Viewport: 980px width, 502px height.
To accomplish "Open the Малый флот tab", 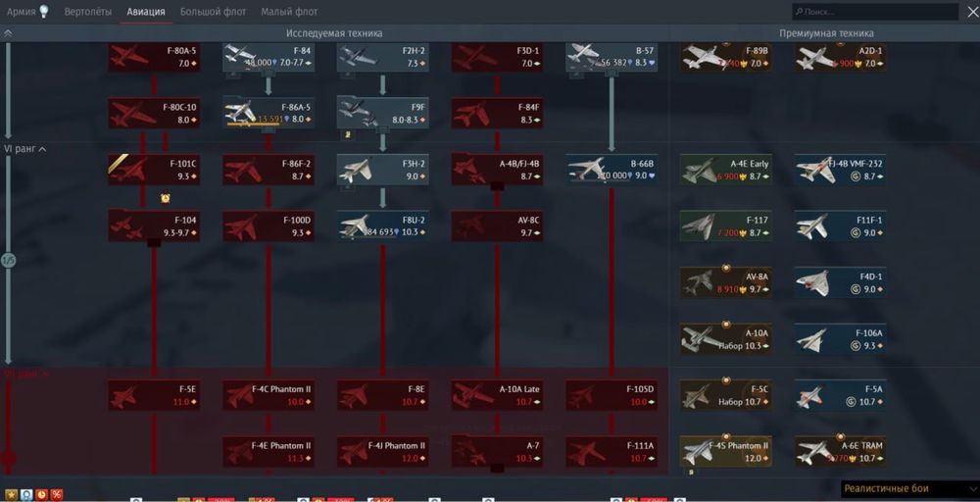I will (x=289, y=12).
